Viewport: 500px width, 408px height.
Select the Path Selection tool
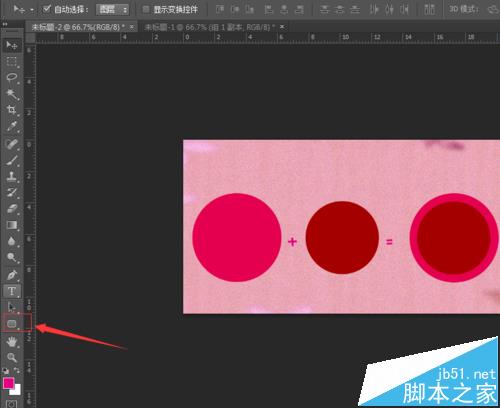point(12,307)
